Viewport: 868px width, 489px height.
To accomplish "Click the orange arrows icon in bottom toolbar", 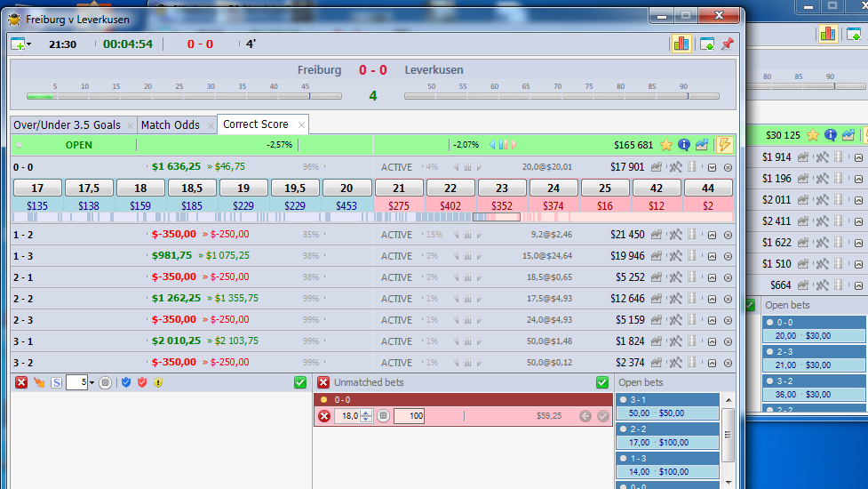I will pos(39,382).
